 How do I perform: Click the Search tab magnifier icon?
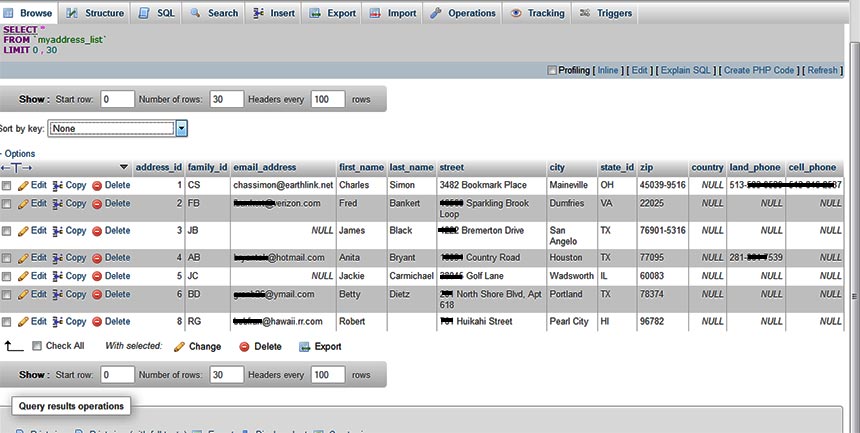point(195,13)
